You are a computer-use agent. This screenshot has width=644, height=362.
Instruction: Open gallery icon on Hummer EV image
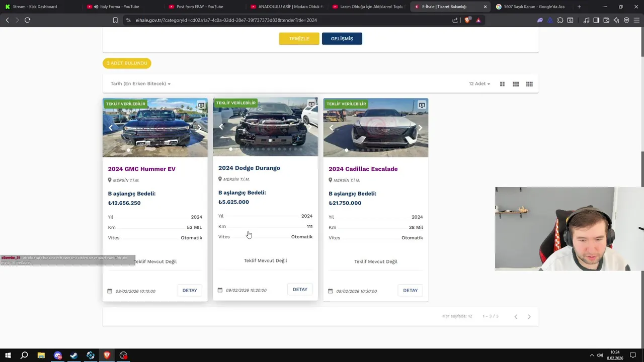[201, 105]
